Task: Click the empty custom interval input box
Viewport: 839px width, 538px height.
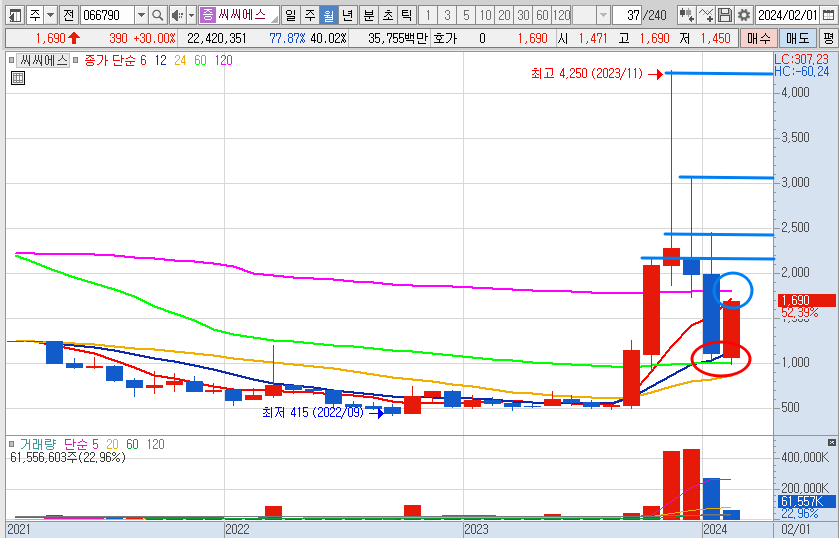Action: coord(584,15)
